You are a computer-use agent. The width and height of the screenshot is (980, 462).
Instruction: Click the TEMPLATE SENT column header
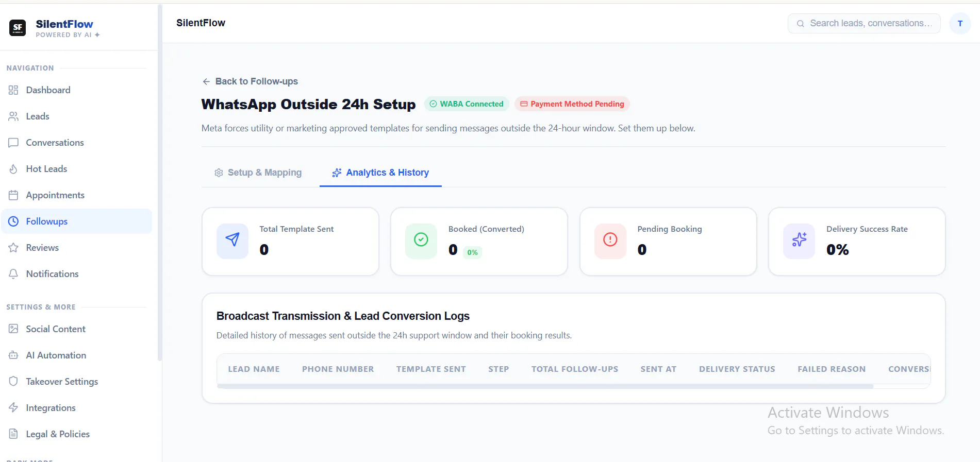coord(431,369)
